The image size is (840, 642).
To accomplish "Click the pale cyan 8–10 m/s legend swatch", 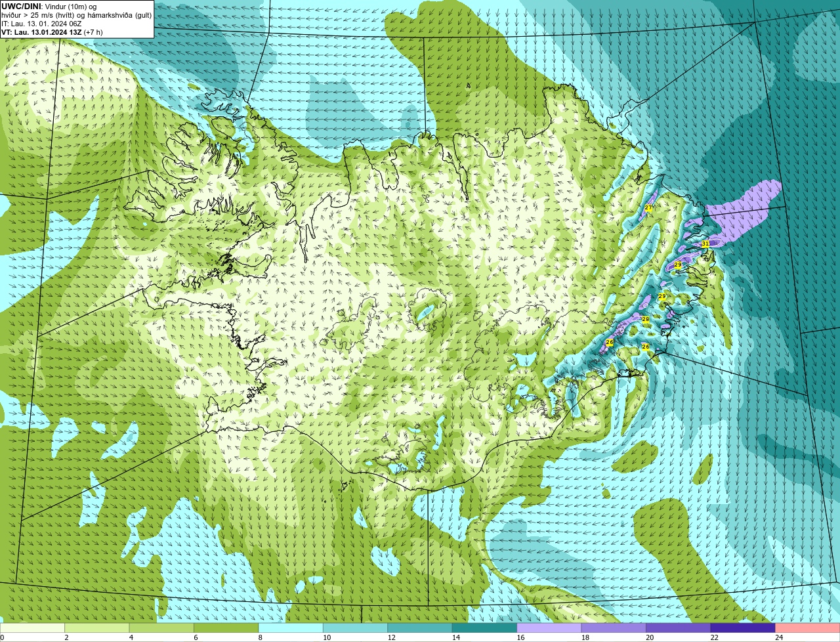I will coord(291,628).
